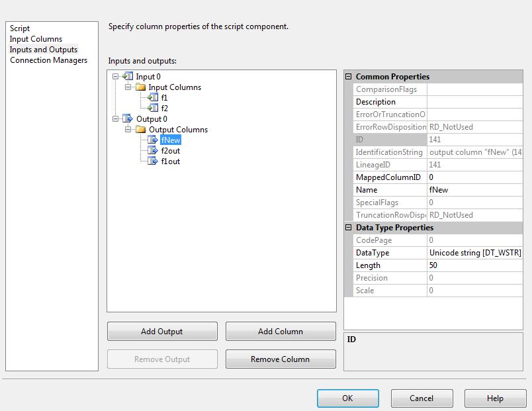
Task: Click the Input Columns folder icon
Action: 140,87
